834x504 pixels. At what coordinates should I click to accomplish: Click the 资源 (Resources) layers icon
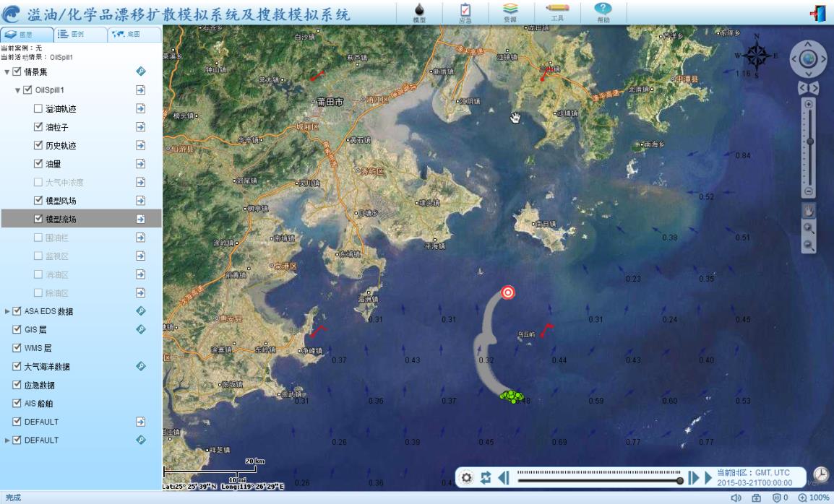coord(510,11)
